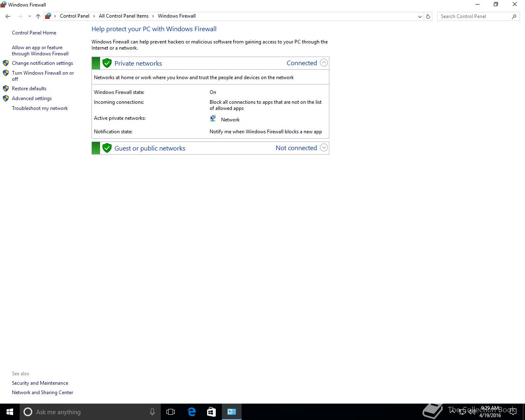525x420 pixels.
Task: Click the firewall icon in address bar
Action: click(x=48, y=16)
